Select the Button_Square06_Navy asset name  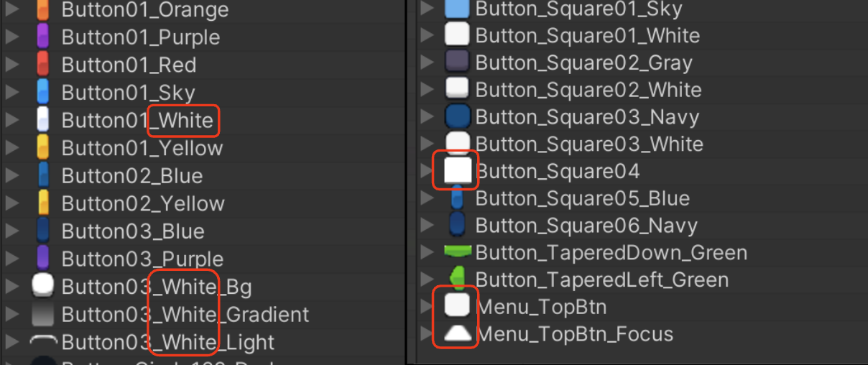[586, 226]
